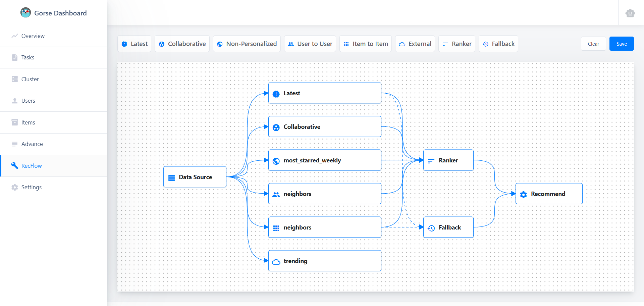Viewport: 644px width, 306px height.
Task: Add an External node from toolbar
Action: [x=415, y=44]
